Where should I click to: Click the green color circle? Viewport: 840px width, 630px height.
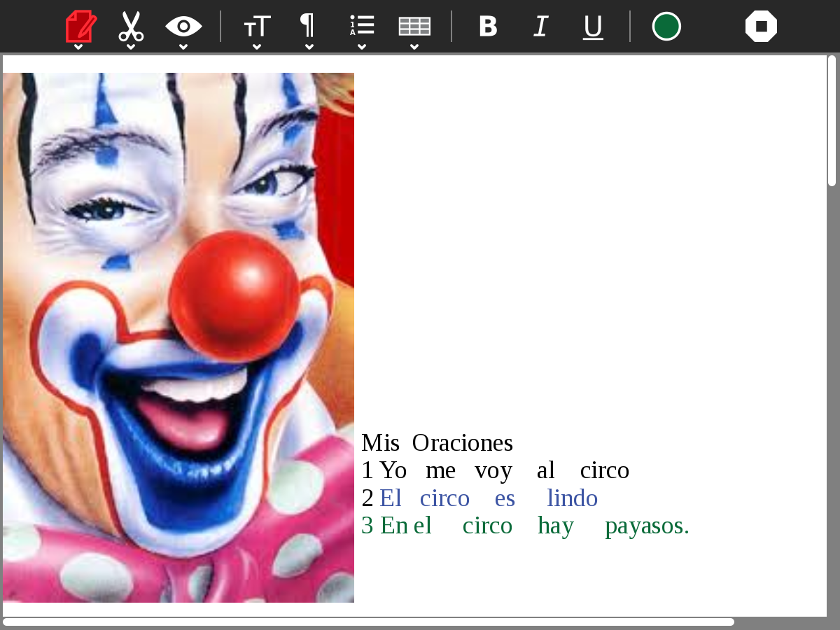(666, 26)
